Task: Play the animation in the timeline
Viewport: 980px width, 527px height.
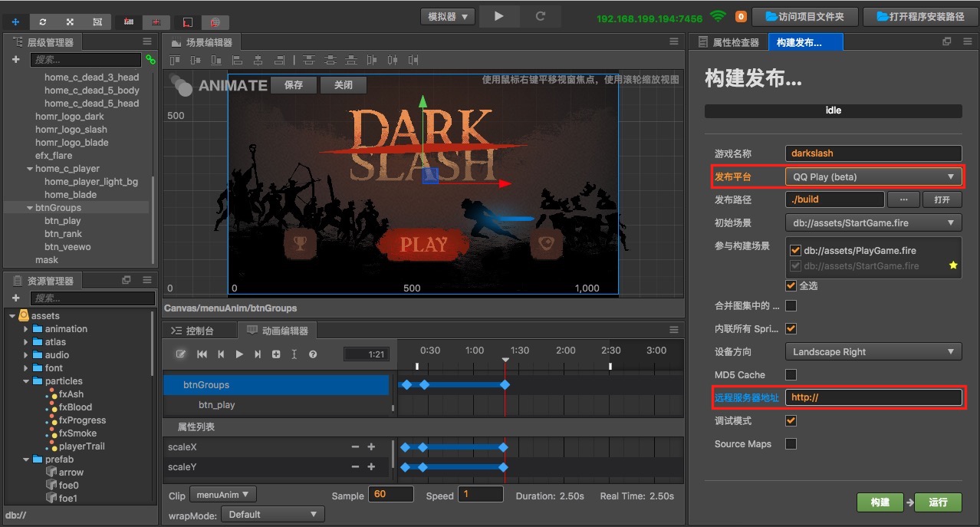Action: 239,354
